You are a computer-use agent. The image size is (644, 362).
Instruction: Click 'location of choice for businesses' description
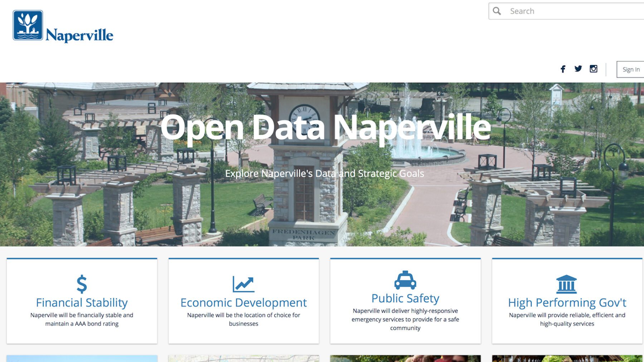244,319
